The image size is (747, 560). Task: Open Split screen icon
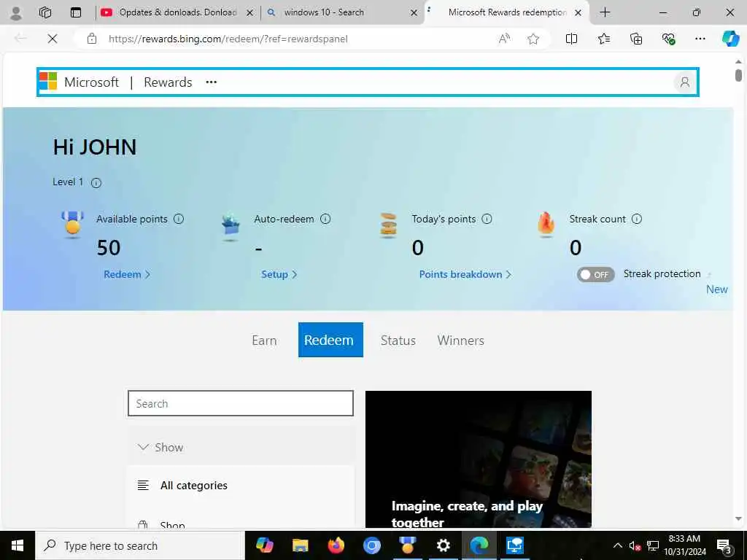[x=571, y=39]
